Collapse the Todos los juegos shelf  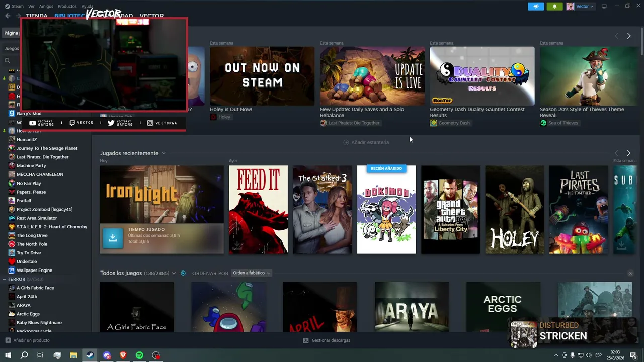pyautogui.click(x=630, y=274)
